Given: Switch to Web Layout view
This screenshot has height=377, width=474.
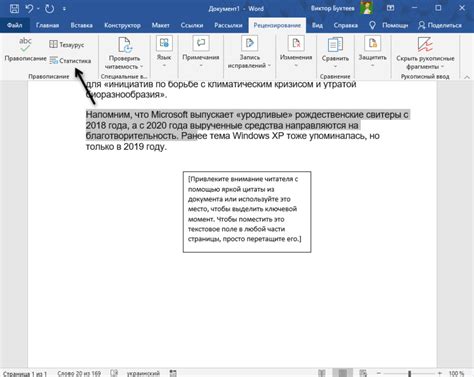Looking at the screenshot, I should coord(363,373).
